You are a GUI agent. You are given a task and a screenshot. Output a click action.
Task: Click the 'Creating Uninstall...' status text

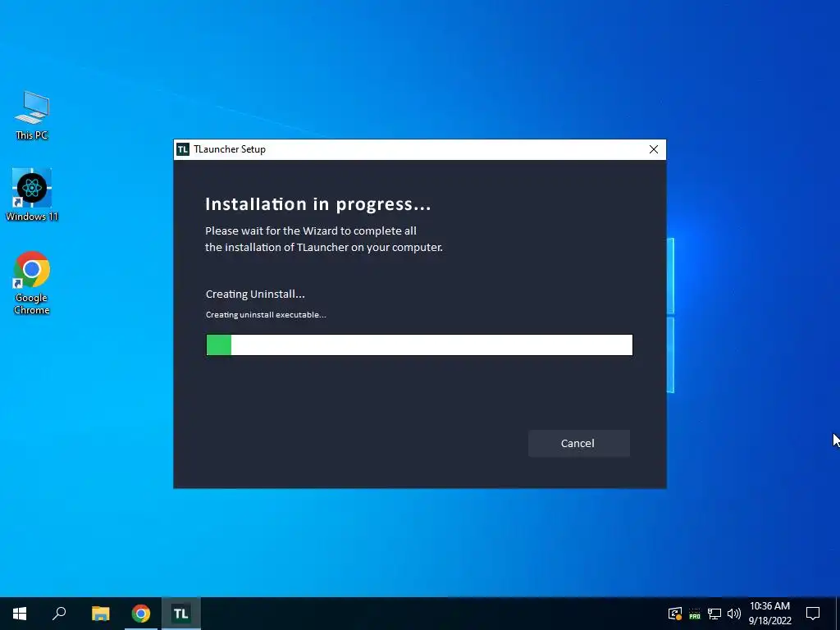(255, 294)
